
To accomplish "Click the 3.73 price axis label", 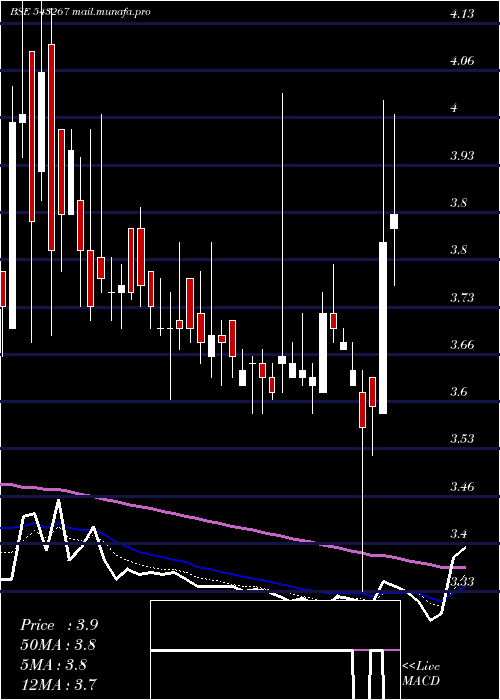I will pyautogui.click(x=462, y=298).
